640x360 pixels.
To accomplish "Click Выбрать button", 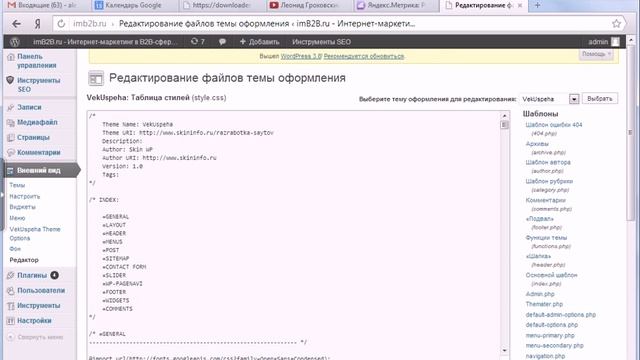I will pos(600,98).
